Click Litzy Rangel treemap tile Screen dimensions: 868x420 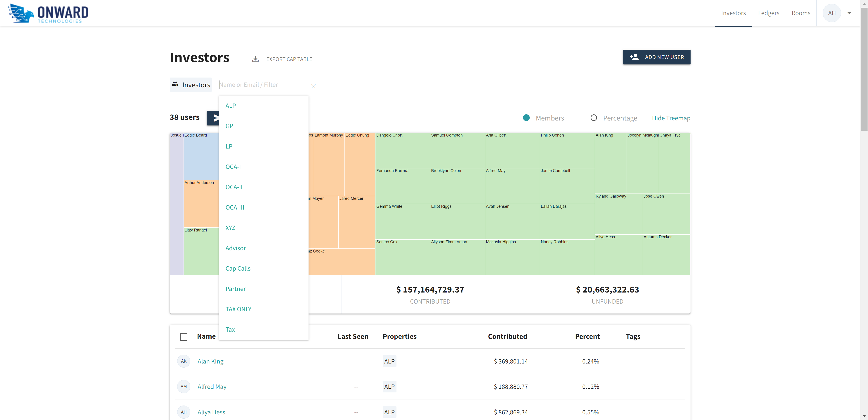(x=201, y=251)
